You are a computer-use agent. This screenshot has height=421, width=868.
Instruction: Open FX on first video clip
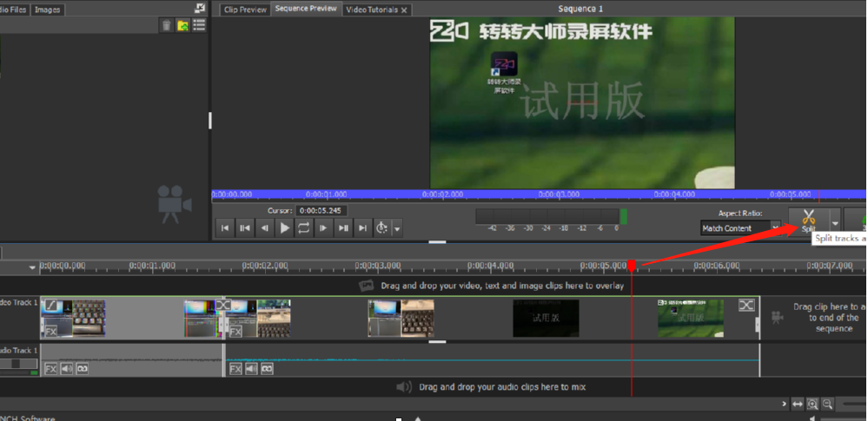click(x=51, y=332)
